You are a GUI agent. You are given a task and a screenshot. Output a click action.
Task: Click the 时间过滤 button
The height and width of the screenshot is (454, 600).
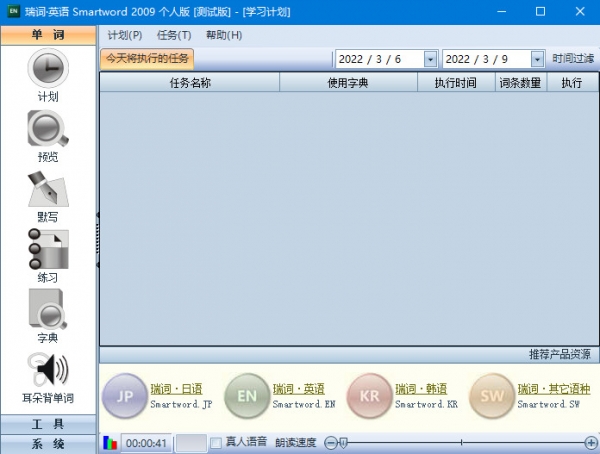click(573, 59)
